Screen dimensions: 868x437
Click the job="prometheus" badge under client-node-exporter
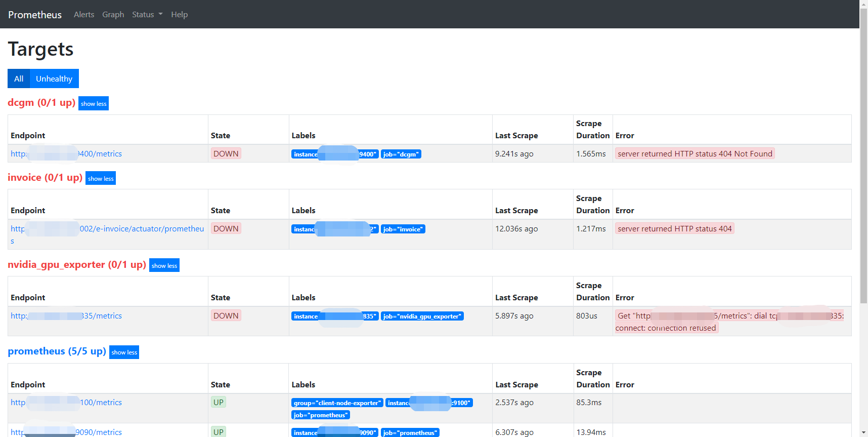(321, 415)
